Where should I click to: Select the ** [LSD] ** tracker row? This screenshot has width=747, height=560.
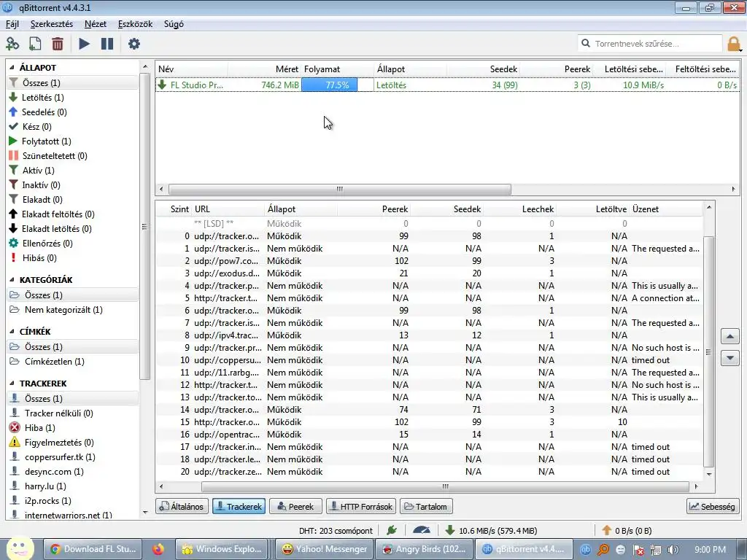[x=429, y=224]
